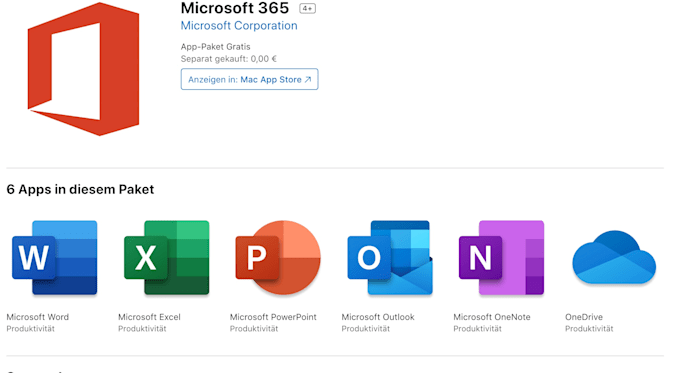Select the Microsoft Outlook title text

pyautogui.click(x=378, y=317)
